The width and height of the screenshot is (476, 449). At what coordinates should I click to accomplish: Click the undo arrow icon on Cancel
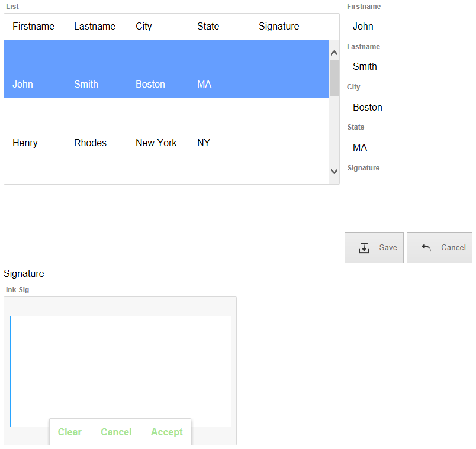(426, 247)
